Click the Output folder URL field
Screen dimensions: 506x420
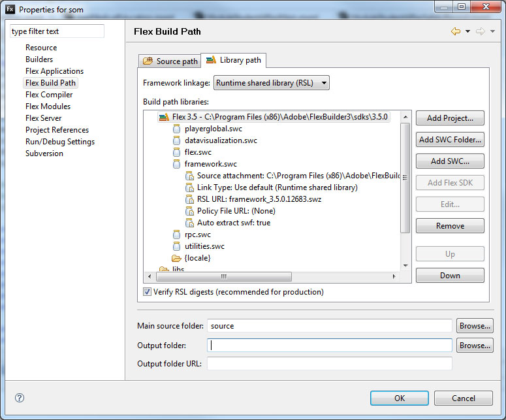coord(330,364)
